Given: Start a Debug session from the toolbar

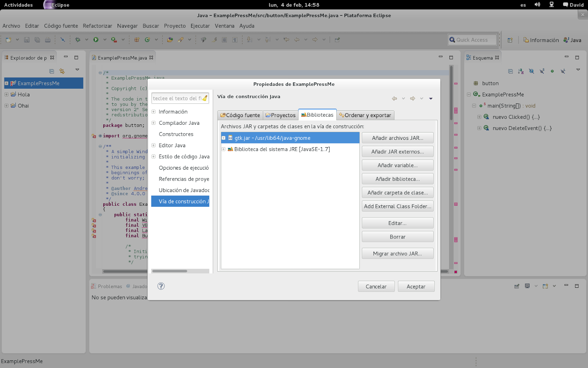Looking at the screenshot, I should (77, 39).
